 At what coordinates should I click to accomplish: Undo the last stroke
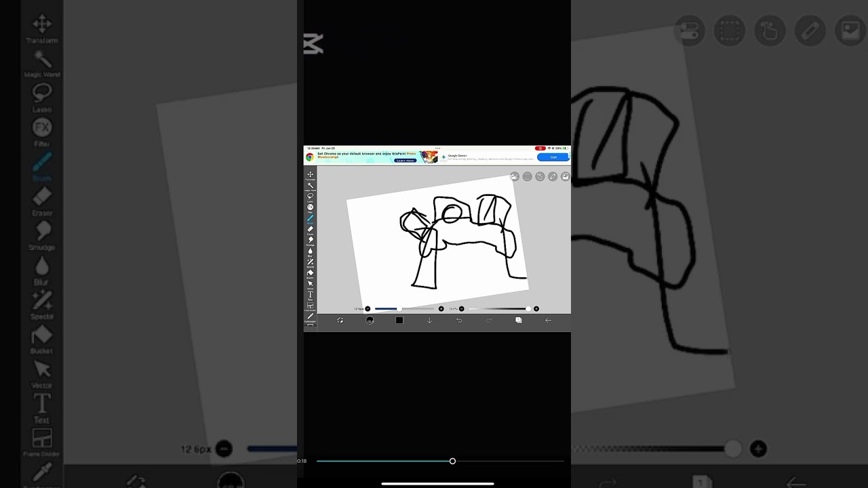click(x=459, y=321)
